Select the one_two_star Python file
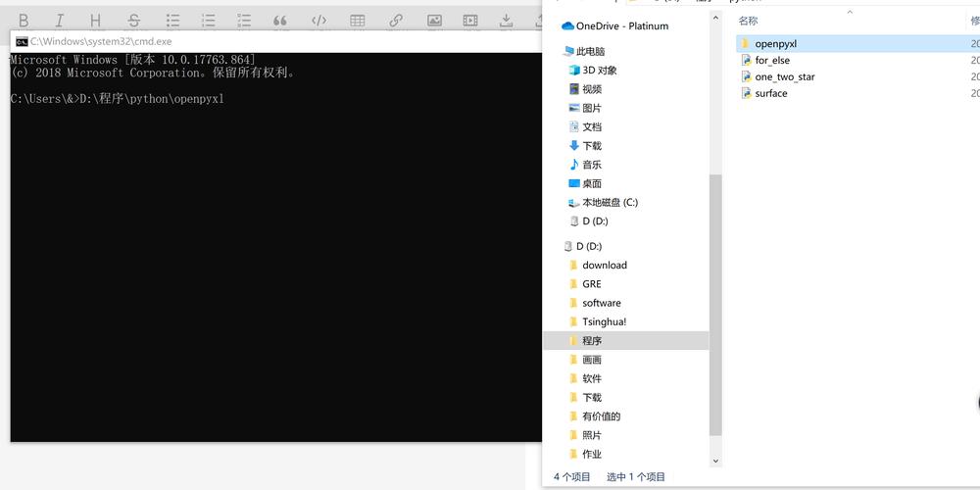The height and width of the screenshot is (490, 980). pyautogui.click(x=785, y=76)
